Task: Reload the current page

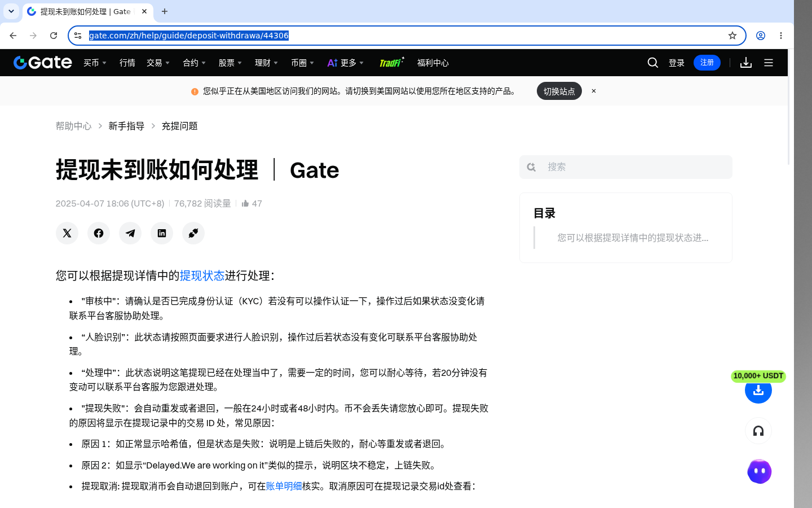Action: coord(54,36)
